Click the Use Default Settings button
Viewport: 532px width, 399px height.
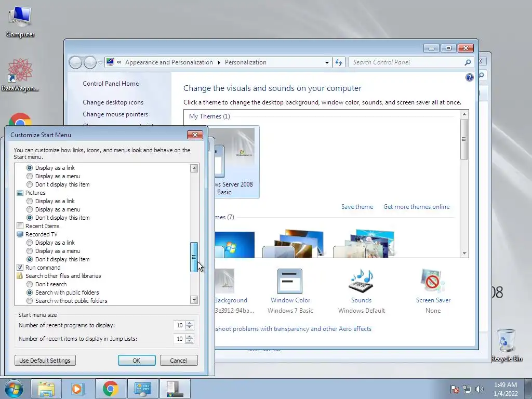point(45,361)
